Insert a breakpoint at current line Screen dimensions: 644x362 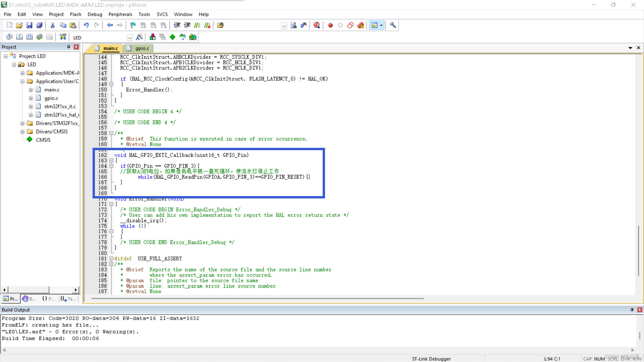tap(330, 25)
